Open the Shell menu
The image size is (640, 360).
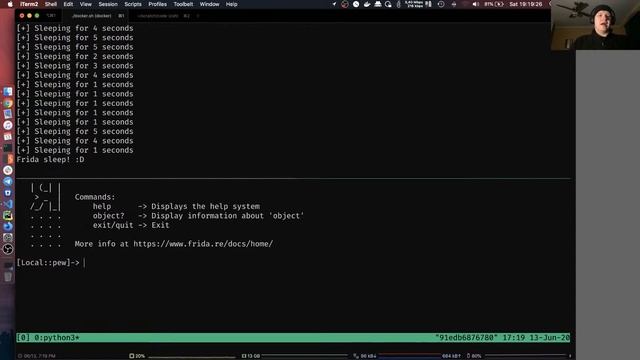[51, 4]
